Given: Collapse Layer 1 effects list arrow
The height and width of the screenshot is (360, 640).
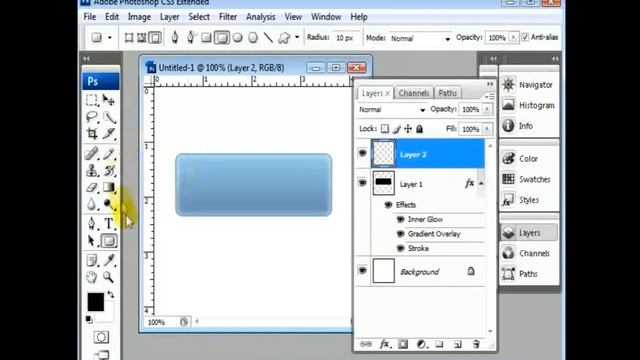Looking at the screenshot, I should point(481,183).
